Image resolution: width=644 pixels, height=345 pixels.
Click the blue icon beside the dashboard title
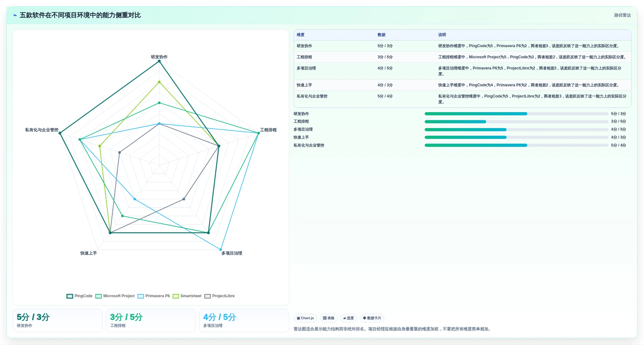15,15
